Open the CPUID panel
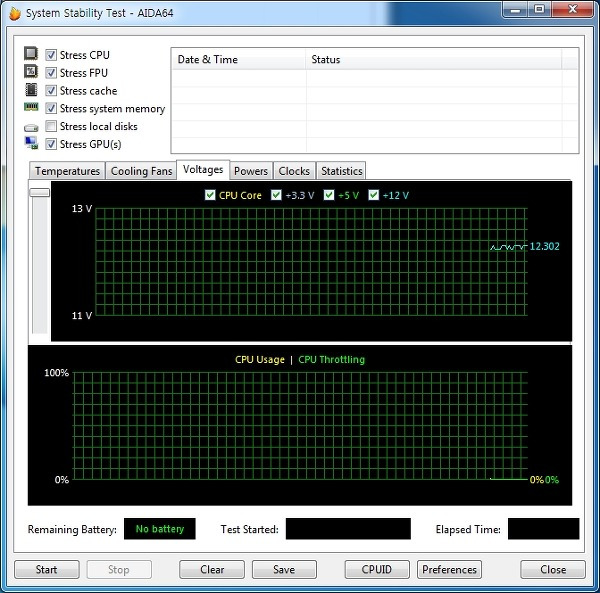The height and width of the screenshot is (593, 600). pos(377,569)
